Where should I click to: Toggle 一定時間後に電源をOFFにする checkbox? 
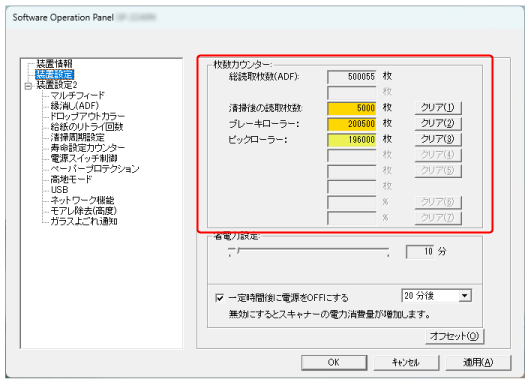(219, 298)
